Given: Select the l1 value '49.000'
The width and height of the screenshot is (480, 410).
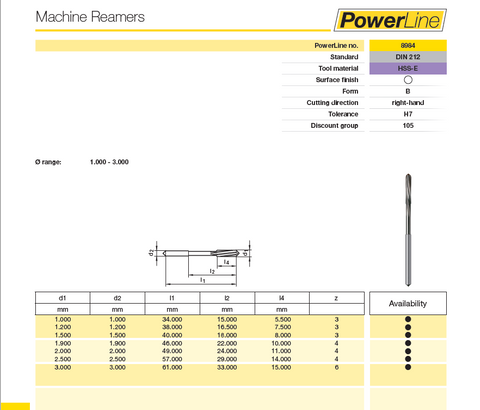Looking at the screenshot, I should (172, 351).
